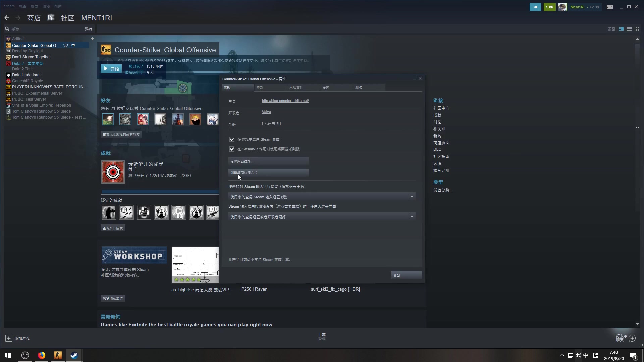The height and width of the screenshot is (362, 644).
Task: Add a category with the plus icon beside Artifact
Action: point(92,39)
